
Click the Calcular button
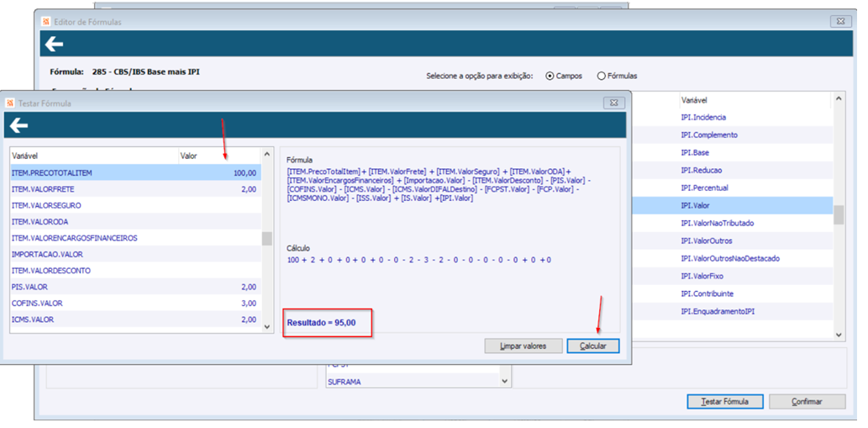point(593,346)
